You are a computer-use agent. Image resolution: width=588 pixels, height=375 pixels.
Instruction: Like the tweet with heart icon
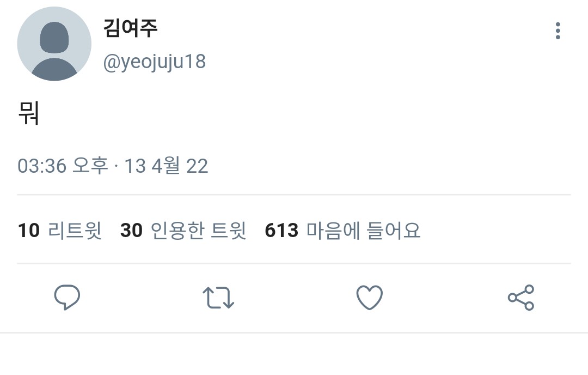[x=369, y=298]
